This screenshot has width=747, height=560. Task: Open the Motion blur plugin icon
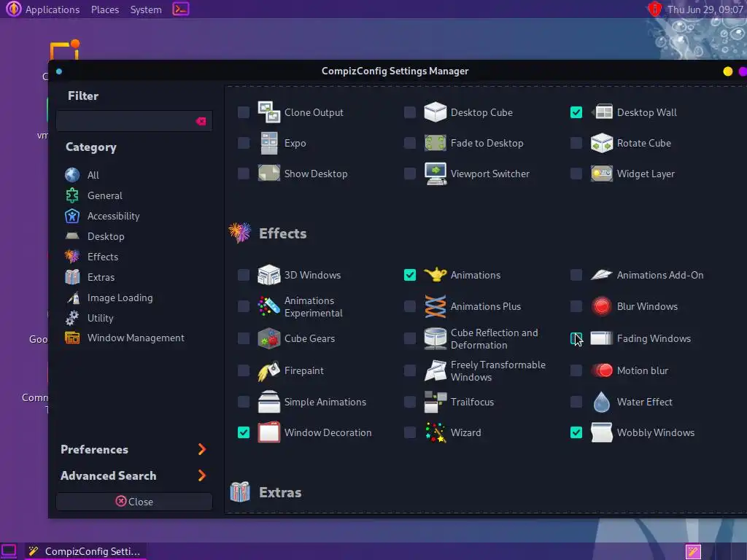602,370
